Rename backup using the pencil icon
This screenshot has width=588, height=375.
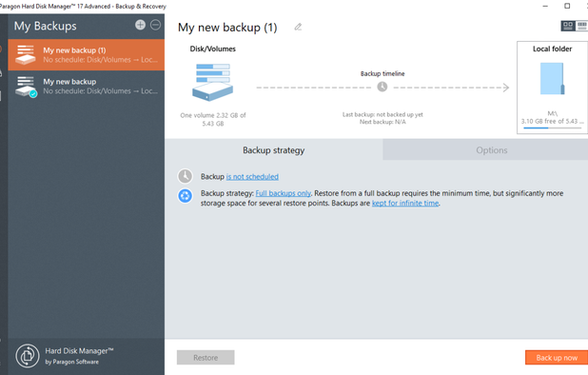tap(298, 27)
